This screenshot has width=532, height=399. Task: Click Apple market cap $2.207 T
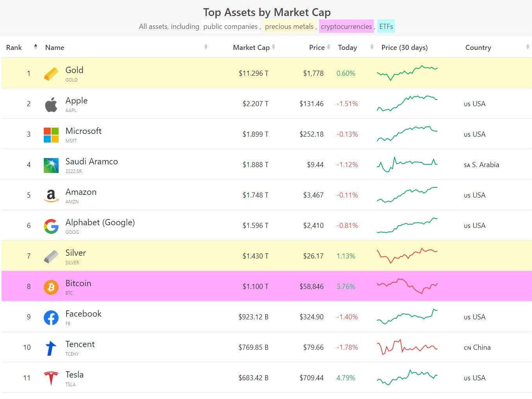tap(255, 104)
